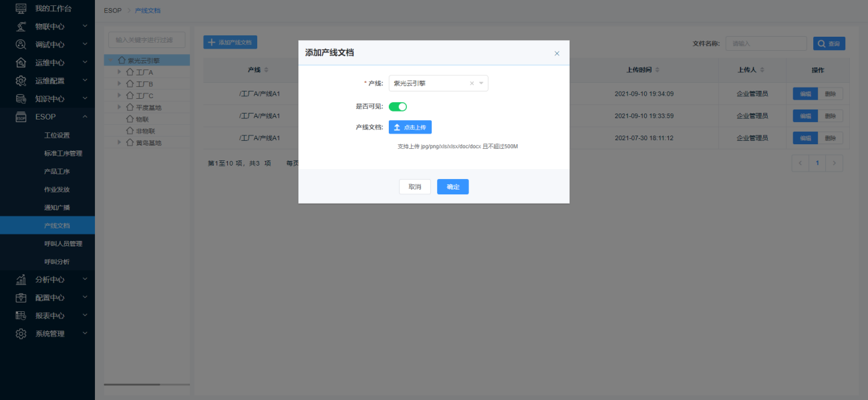Click 确定 to confirm adding document

pos(452,187)
